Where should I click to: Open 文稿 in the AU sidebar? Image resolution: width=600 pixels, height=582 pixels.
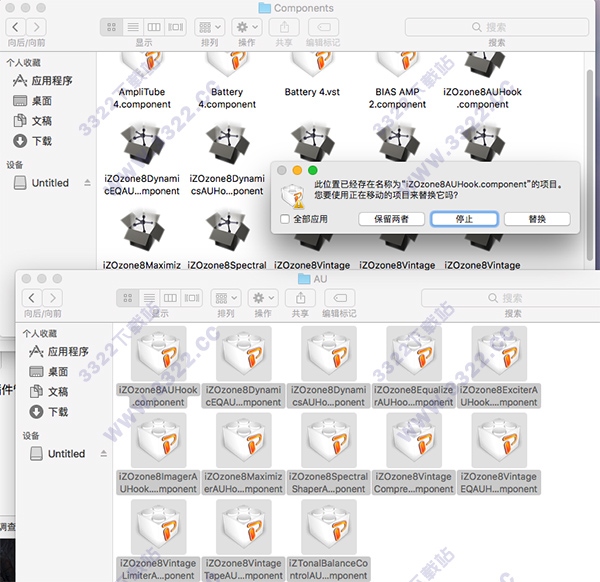(x=49, y=391)
